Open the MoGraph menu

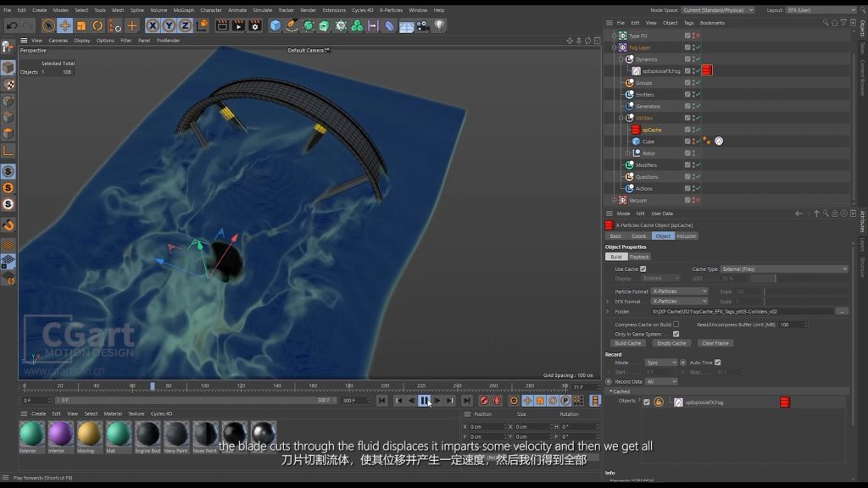tap(184, 10)
